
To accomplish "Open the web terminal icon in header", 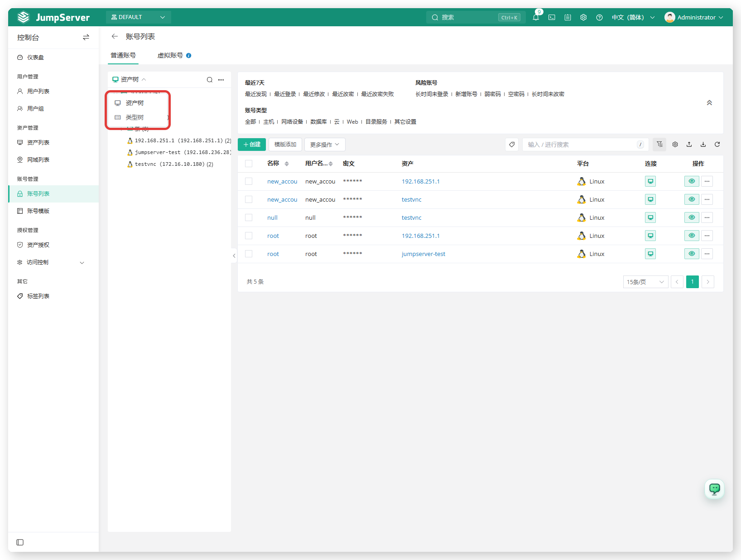I will click(x=552, y=17).
